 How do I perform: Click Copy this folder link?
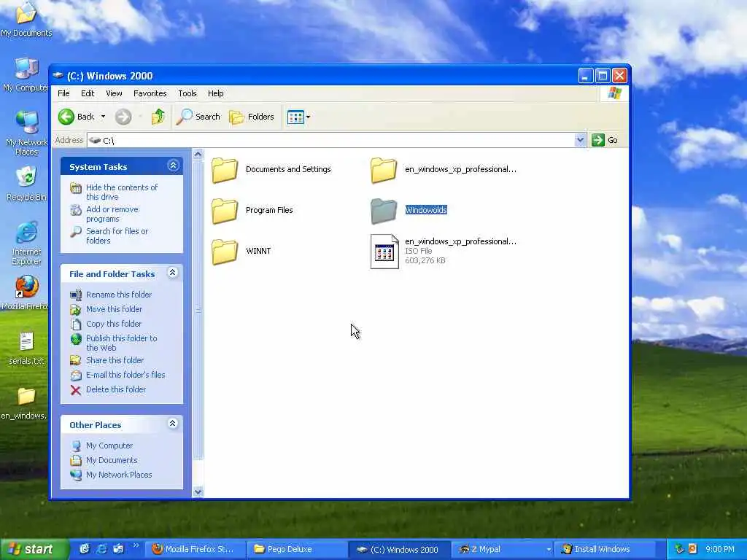pos(113,324)
